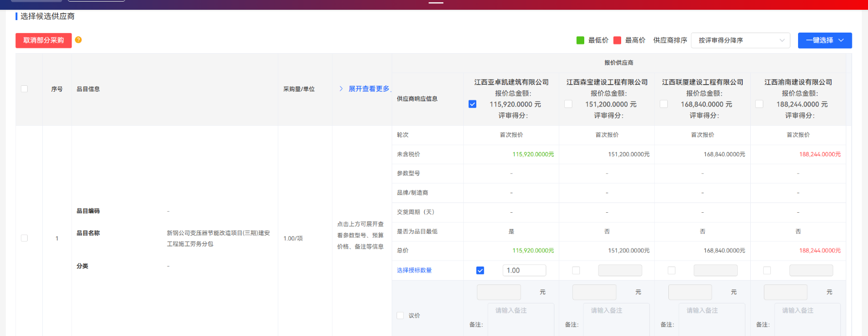Click the 展开查看更多 expander link

click(365, 88)
